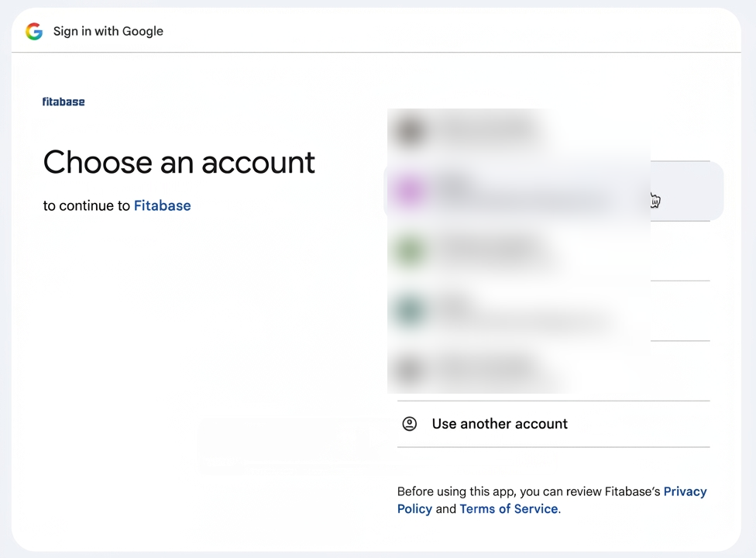Open Fitabase's Privacy Policy link
Image resolution: width=756 pixels, height=558 pixels.
[x=552, y=500]
